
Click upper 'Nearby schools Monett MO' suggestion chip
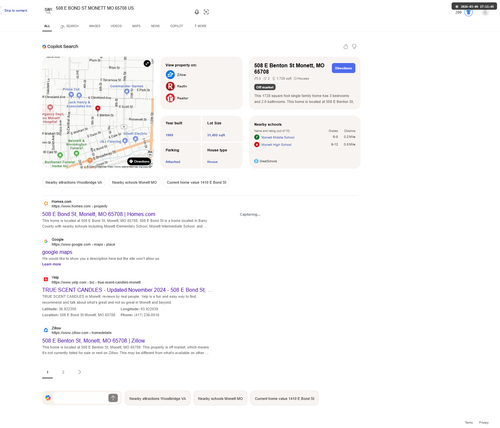coord(134,182)
